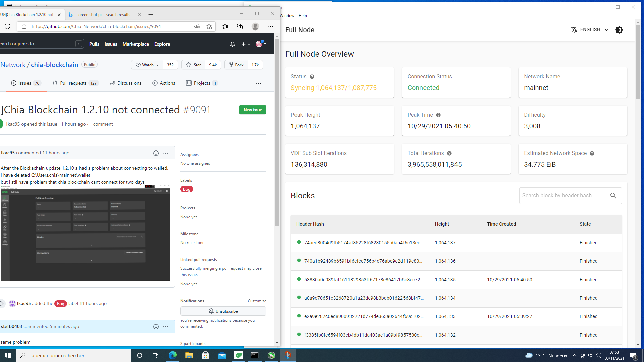
Task: Open options menu on stefb0403's comment
Action: (x=165, y=327)
